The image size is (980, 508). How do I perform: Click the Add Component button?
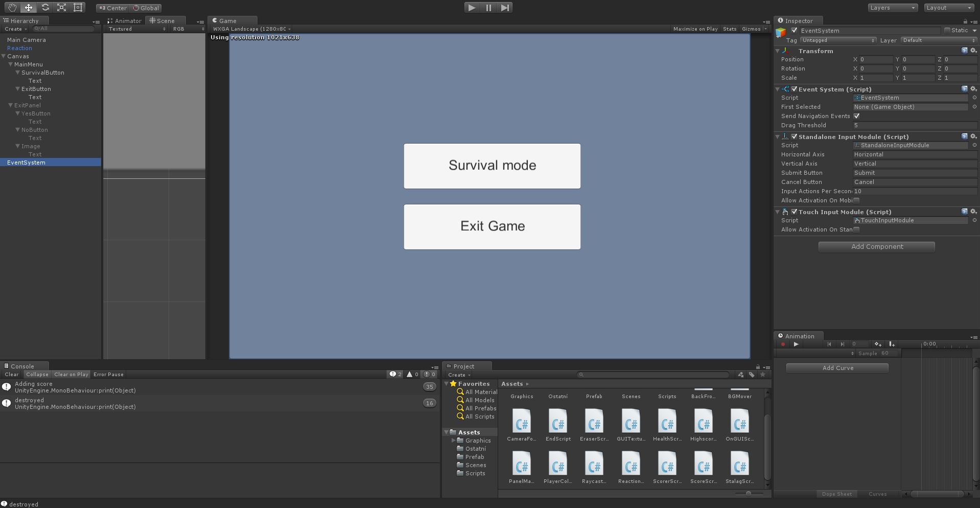tap(876, 246)
